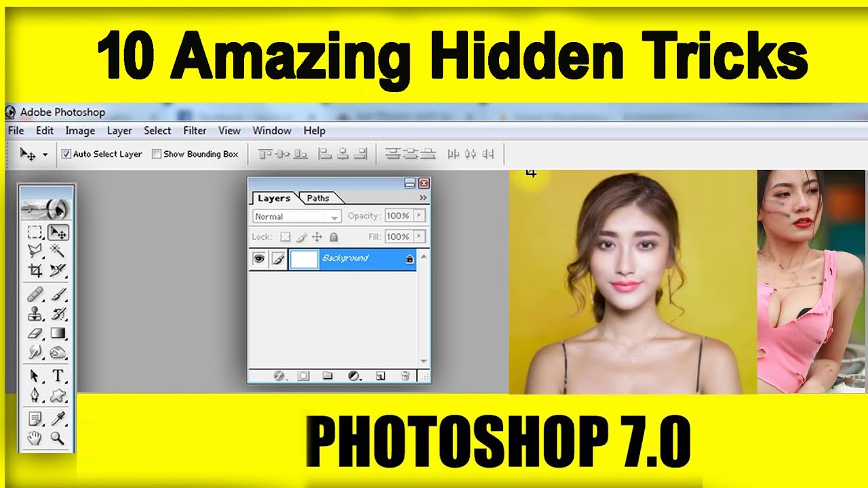Enable Show Bounding Box checkbox
This screenshot has width=868, height=488.
(157, 154)
